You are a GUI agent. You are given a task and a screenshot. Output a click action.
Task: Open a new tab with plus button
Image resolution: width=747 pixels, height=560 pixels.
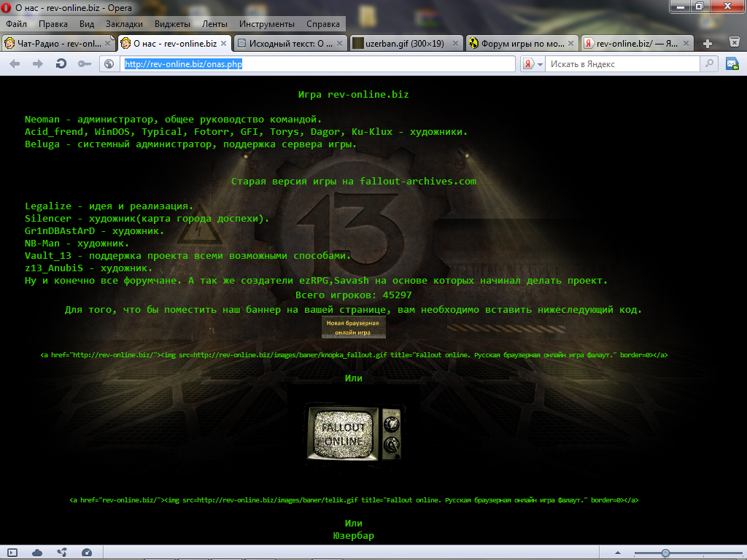(x=708, y=44)
